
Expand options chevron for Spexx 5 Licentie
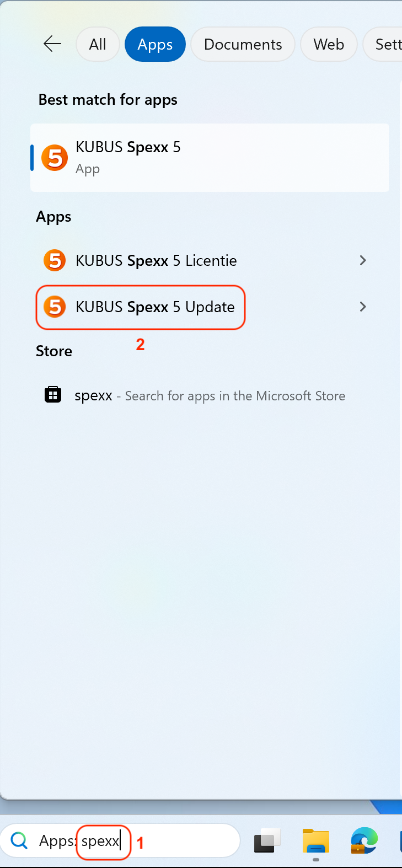tap(363, 260)
